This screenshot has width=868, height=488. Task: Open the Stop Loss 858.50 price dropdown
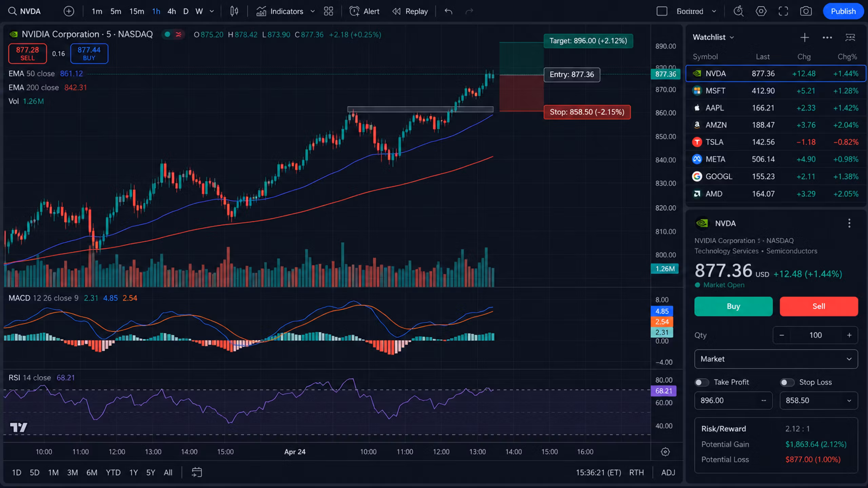click(x=849, y=401)
